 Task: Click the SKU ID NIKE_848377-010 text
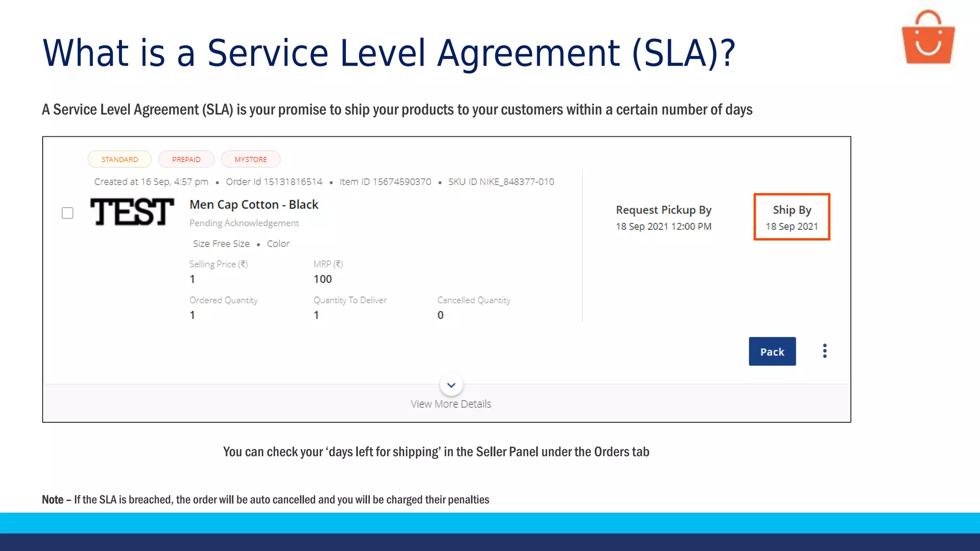501,182
